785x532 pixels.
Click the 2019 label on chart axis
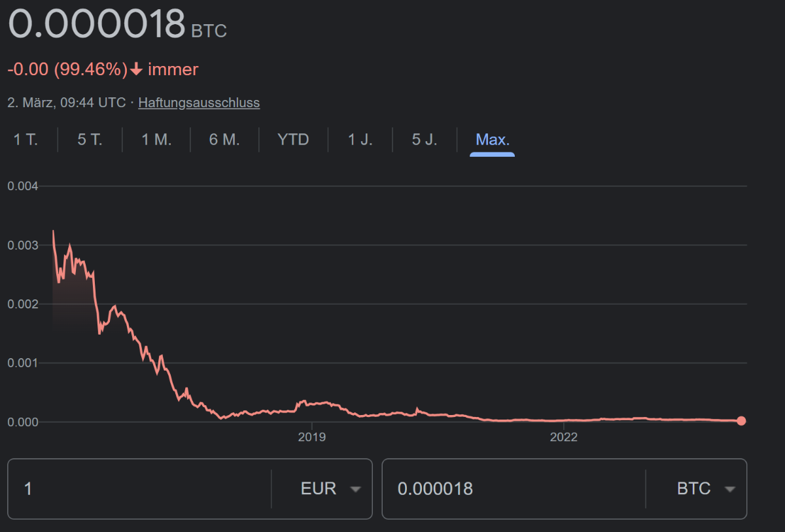pyautogui.click(x=311, y=437)
